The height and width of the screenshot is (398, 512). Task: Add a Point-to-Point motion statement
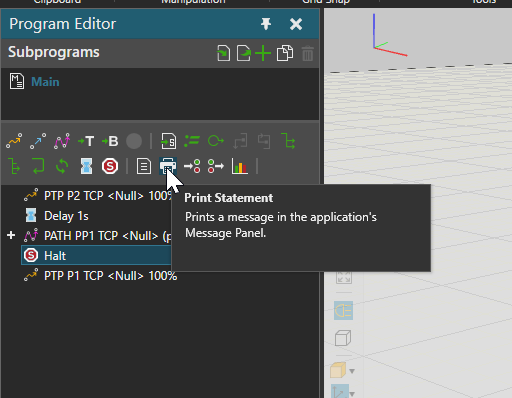click(14, 141)
